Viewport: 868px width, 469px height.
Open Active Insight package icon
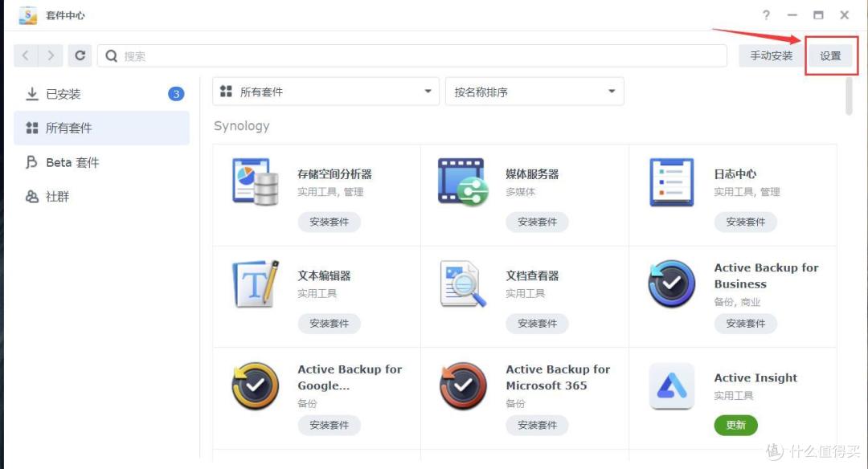coord(671,385)
